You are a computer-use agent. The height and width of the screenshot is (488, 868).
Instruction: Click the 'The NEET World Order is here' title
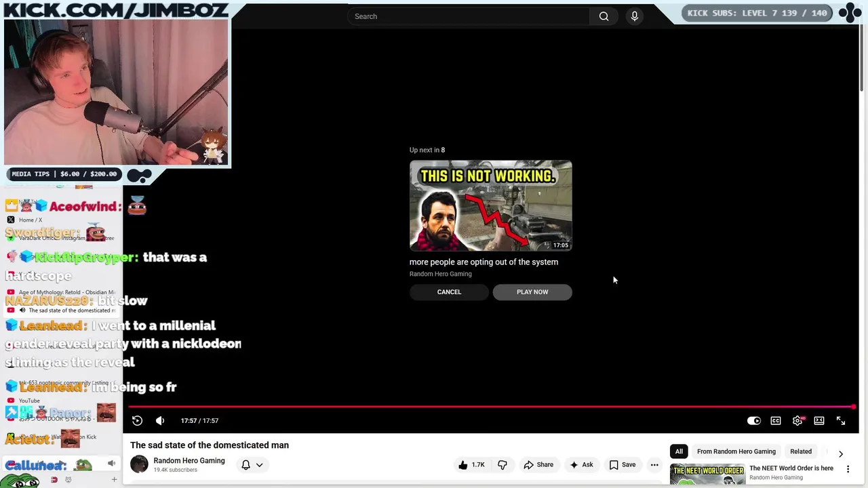791,468
